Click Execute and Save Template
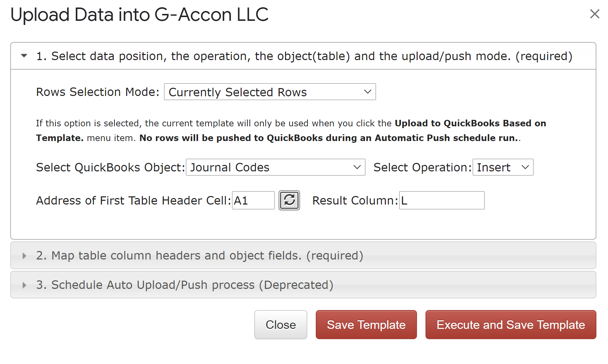Screen dimensions: 608x364 click(x=511, y=325)
